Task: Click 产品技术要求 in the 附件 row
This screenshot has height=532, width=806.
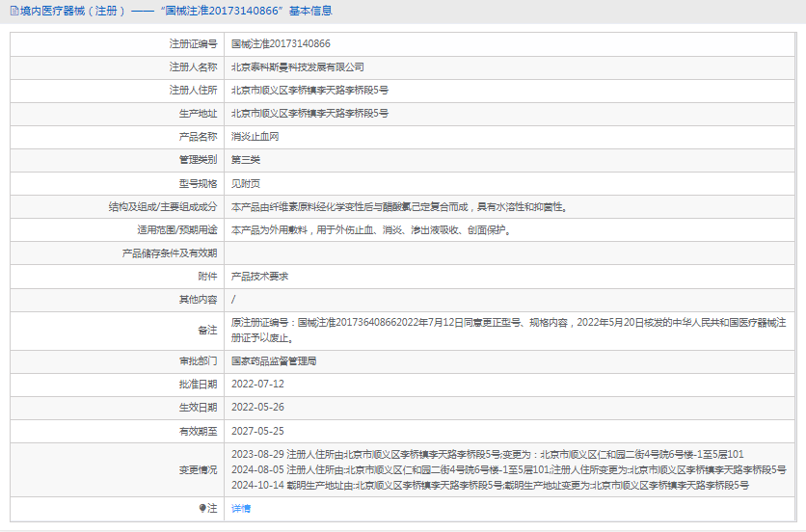Action: (x=259, y=276)
